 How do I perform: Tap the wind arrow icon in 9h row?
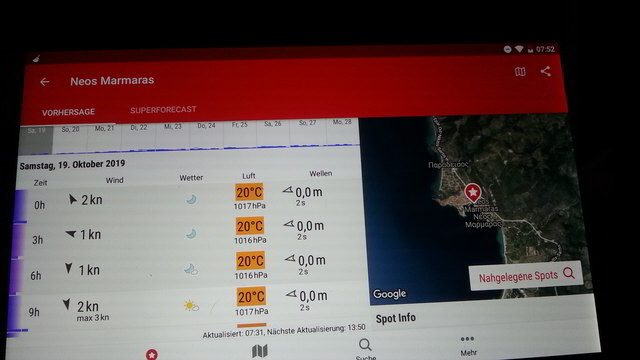(x=66, y=304)
